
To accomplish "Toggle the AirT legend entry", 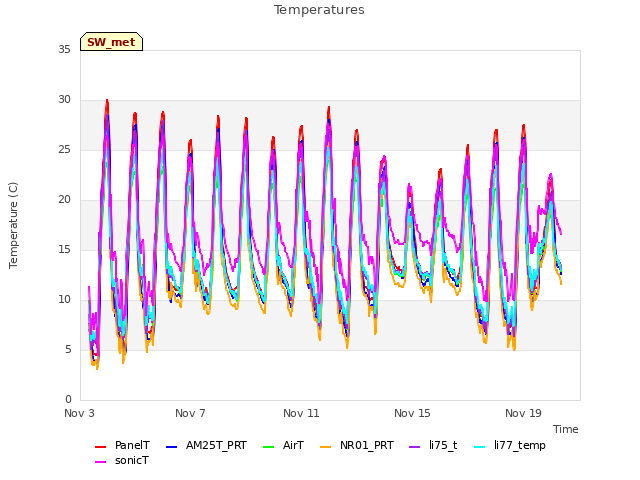I will pyautogui.click(x=284, y=445).
